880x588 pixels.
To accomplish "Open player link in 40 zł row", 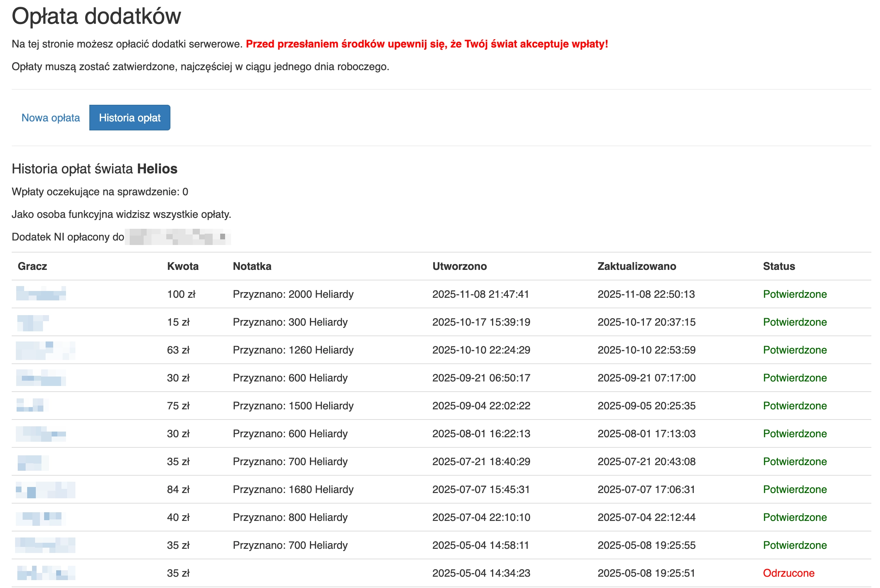I will (x=40, y=518).
